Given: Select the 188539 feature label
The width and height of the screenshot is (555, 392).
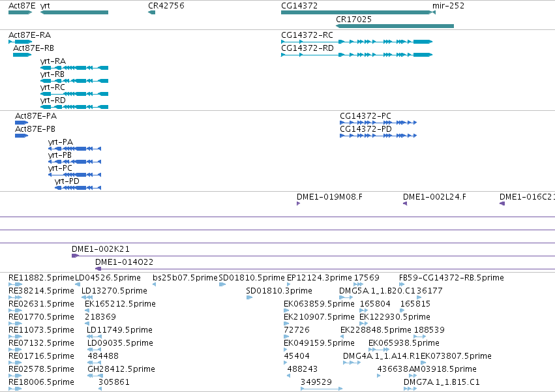Looking at the screenshot, I should [429, 331].
